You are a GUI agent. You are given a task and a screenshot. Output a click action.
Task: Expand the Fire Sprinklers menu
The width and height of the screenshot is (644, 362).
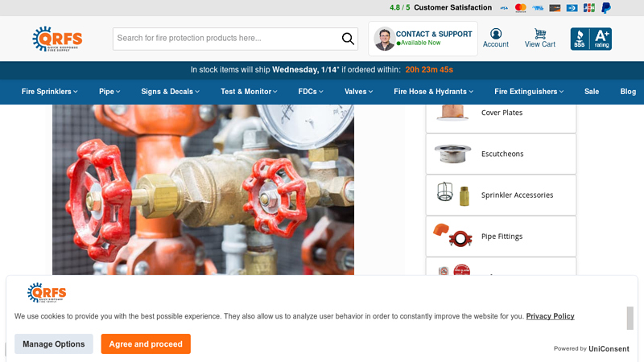tap(49, 92)
